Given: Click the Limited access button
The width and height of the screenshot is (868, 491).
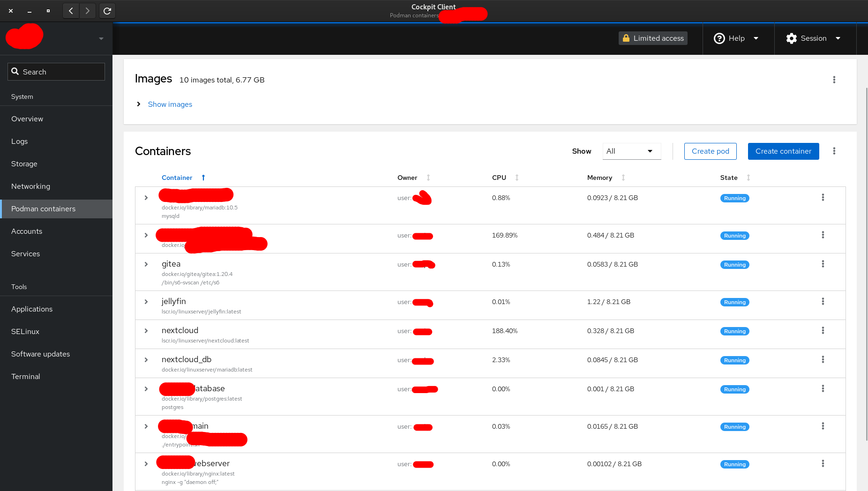Looking at the screenshot, I should click(x=653, y=38).
